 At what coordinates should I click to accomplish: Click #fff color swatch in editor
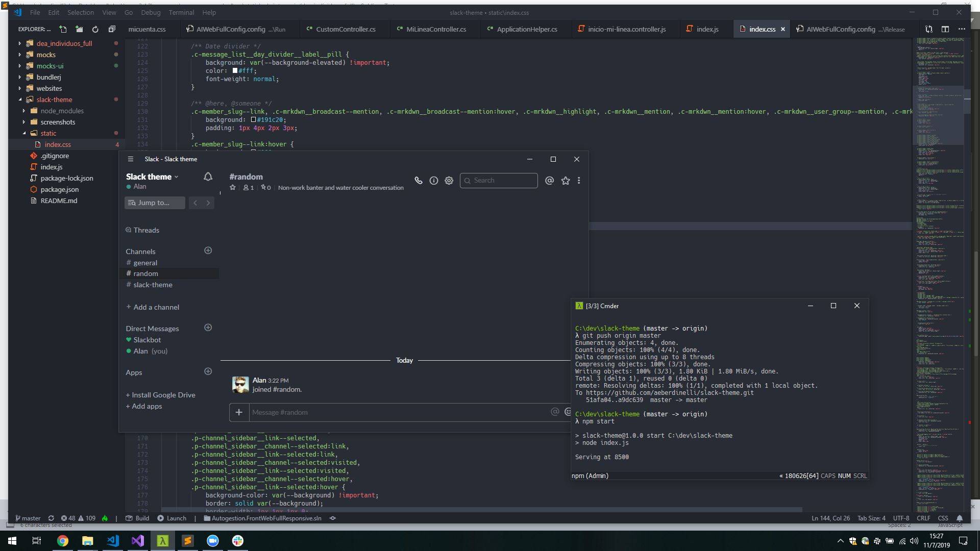click(x=235, y=71)
